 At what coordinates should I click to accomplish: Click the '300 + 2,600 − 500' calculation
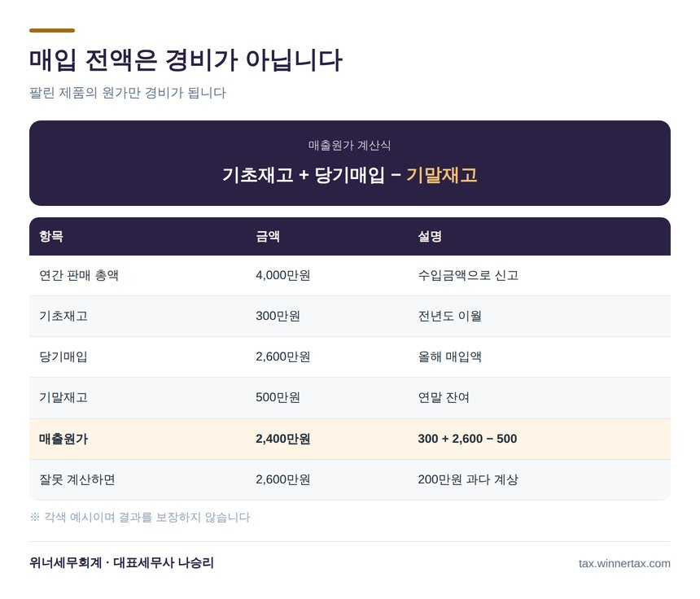(x=467, y=439)
